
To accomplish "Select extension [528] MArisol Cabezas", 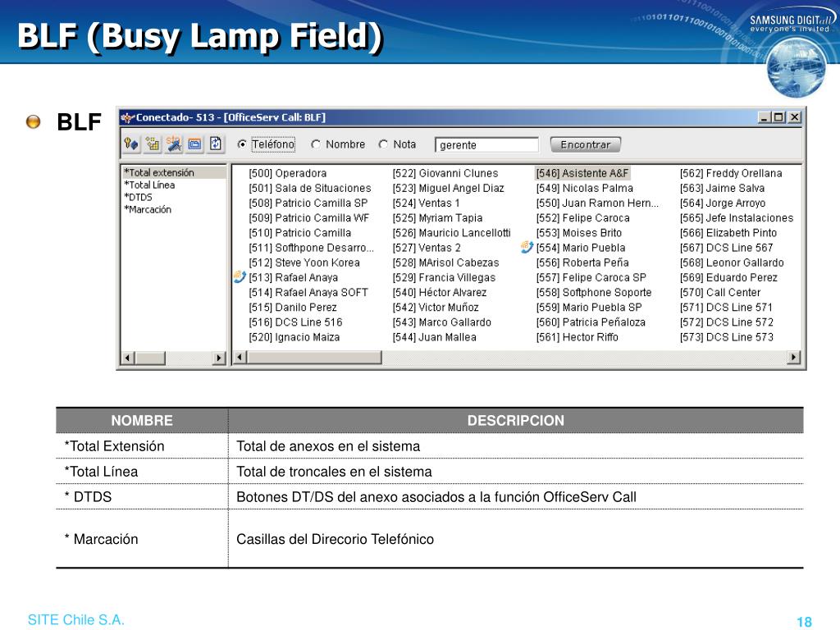I will click(445, 262).
